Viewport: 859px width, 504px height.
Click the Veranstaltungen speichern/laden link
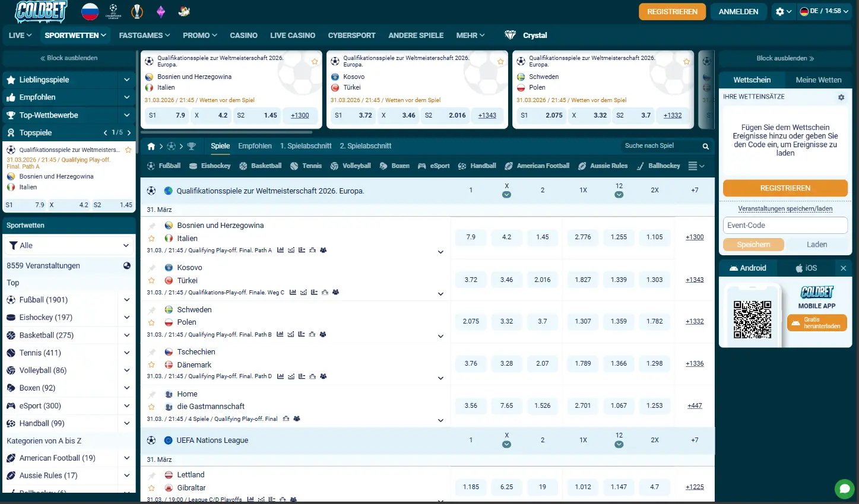coord(785,209)
